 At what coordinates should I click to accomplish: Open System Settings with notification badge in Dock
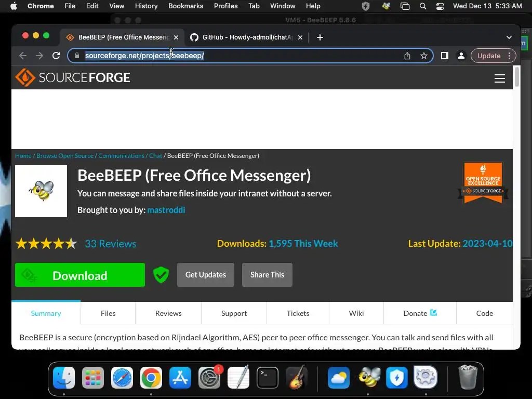tap(209, 378)
